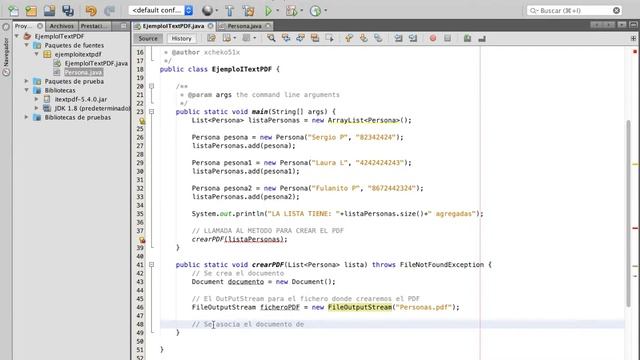640x360 pixels.
Task: Click the Comment icon in editor toolbar
Action: click(467, 38)
